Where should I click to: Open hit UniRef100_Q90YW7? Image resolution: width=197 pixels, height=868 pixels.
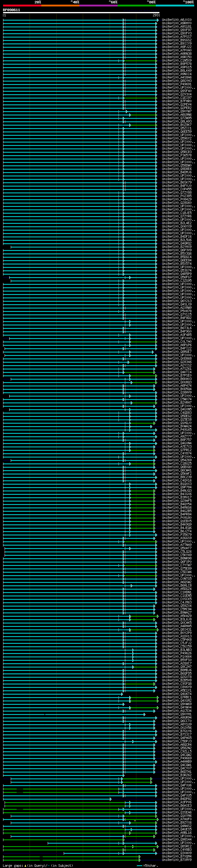176,111
